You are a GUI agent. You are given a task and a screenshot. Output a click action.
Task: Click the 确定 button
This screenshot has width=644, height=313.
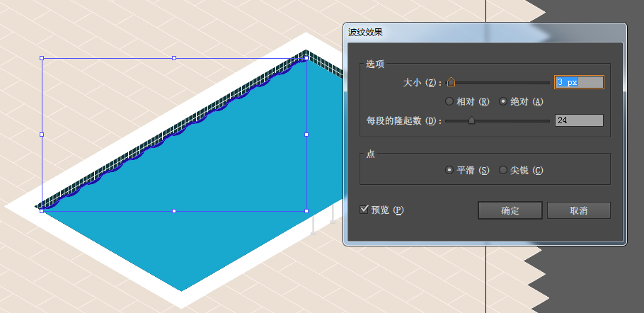(x=510, y=210)
